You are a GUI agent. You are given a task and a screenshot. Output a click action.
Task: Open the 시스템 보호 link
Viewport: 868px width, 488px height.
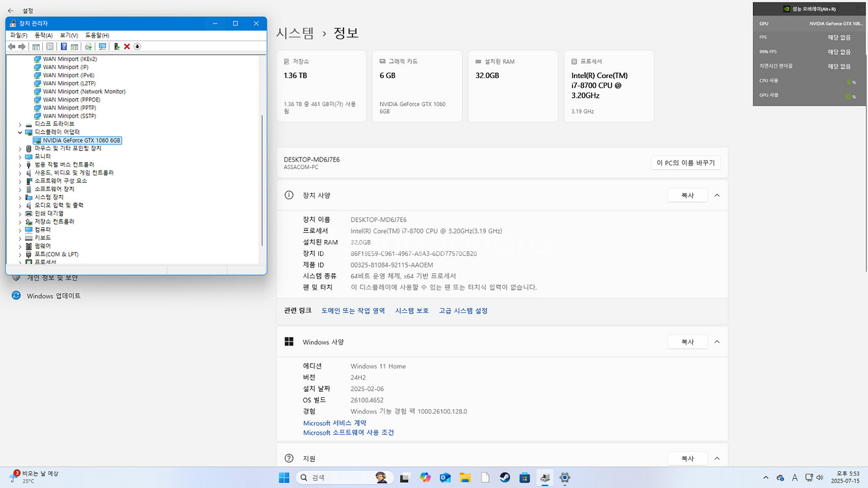412,310
